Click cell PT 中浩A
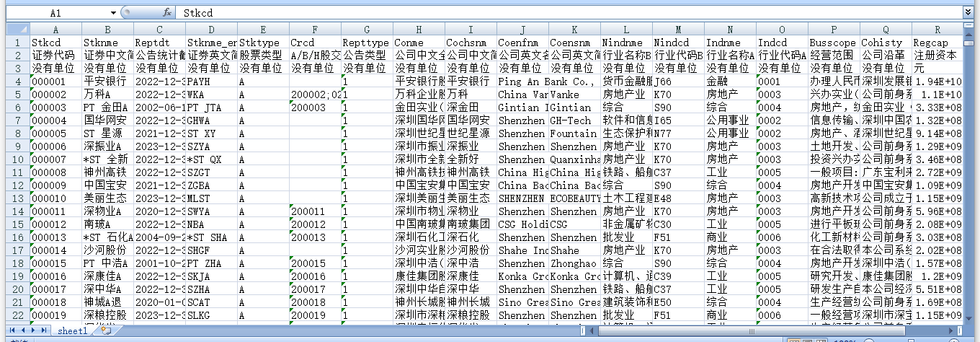Image resolution: width=980 pixels, height=342 pixels. click(x=107, y=263)
